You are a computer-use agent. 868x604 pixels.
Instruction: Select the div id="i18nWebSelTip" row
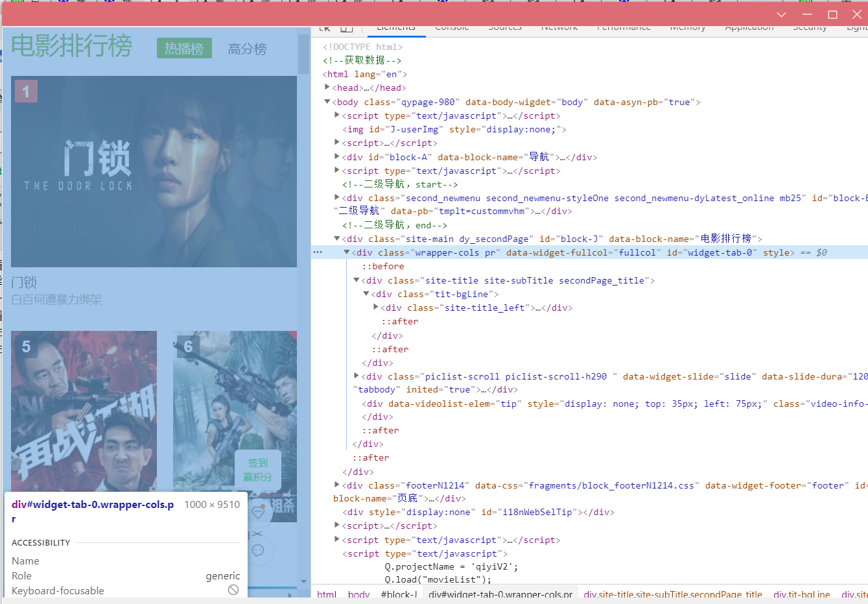(x=478, y=512)
